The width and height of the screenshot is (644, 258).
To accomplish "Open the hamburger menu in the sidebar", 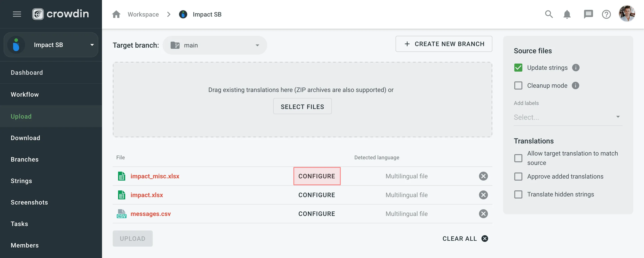I will point(17,14).
